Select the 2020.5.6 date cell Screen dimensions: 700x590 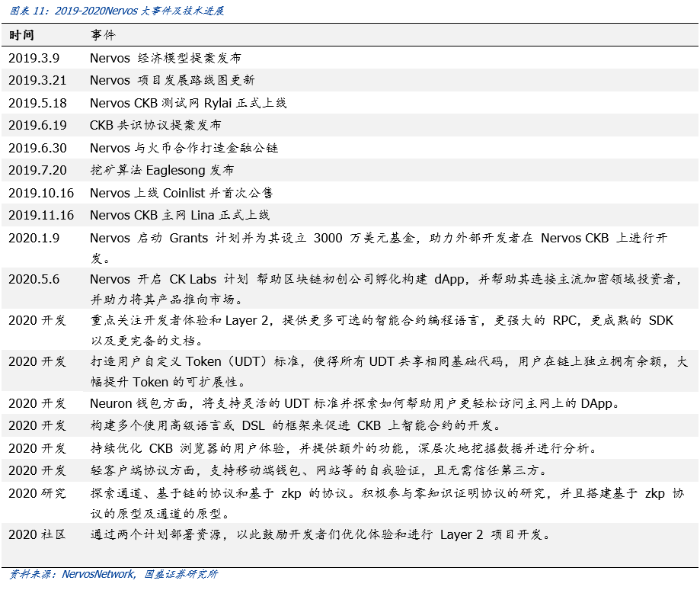pos(34,279)
